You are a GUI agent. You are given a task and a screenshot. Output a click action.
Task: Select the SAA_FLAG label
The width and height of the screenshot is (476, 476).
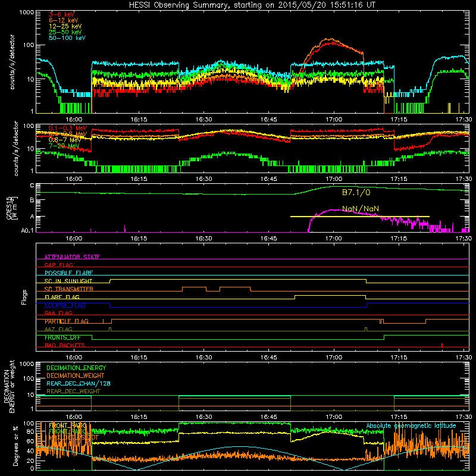[x=58, y=313]
